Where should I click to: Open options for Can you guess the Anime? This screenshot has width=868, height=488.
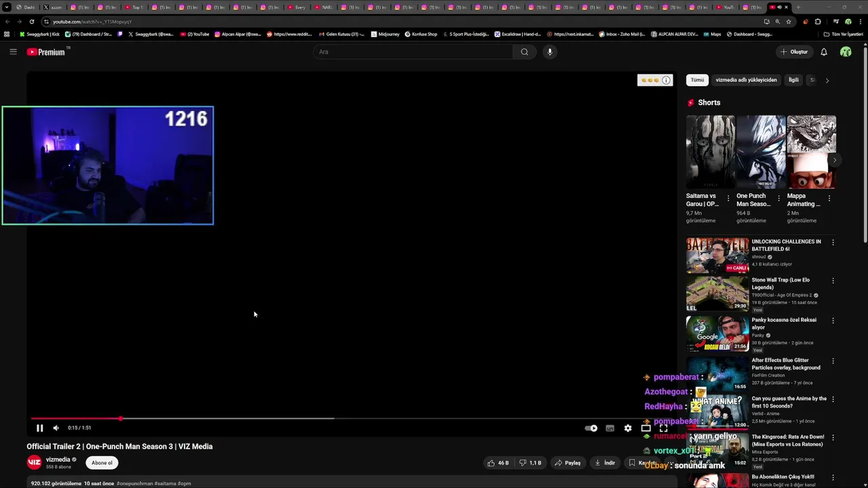click(x=833, y=400)
